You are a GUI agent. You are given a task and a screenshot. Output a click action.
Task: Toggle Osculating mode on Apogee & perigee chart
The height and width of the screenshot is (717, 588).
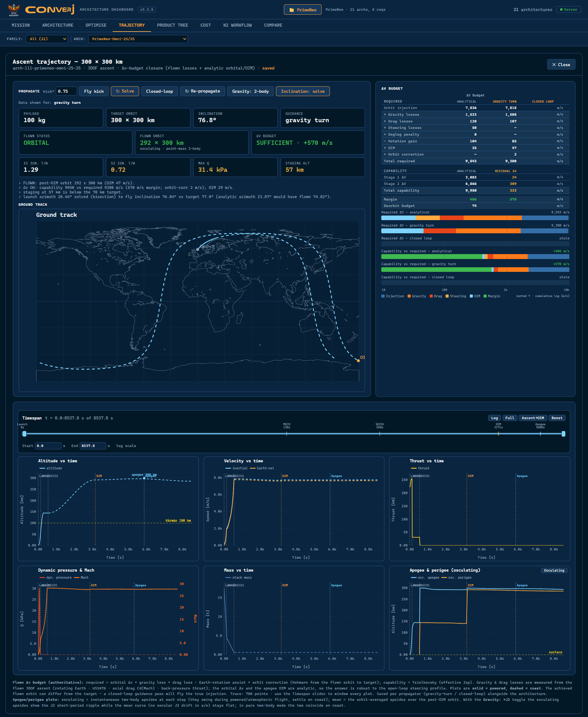(x=554, y=570)
